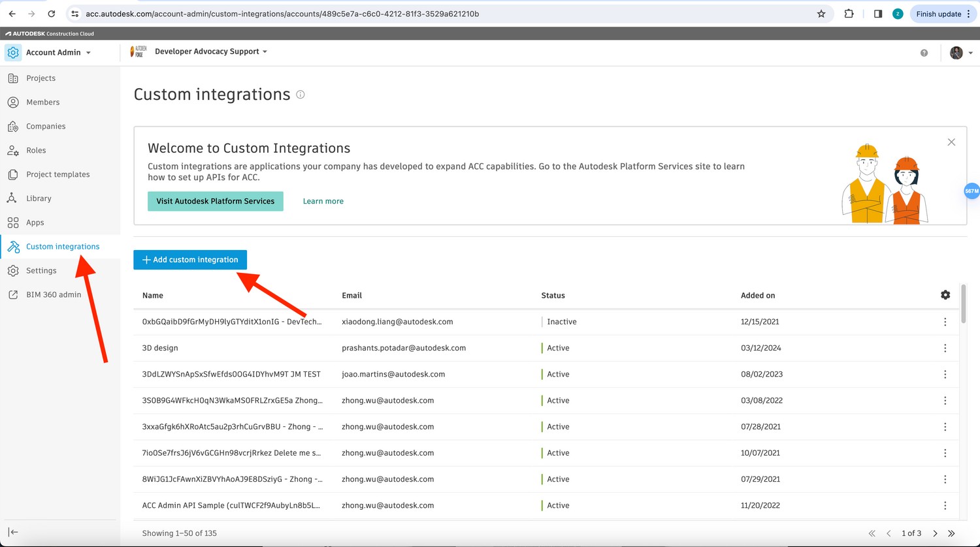Click the table vertical scrollbar
Viewport: 980px width, 547px height.
[x=963, y=304]
